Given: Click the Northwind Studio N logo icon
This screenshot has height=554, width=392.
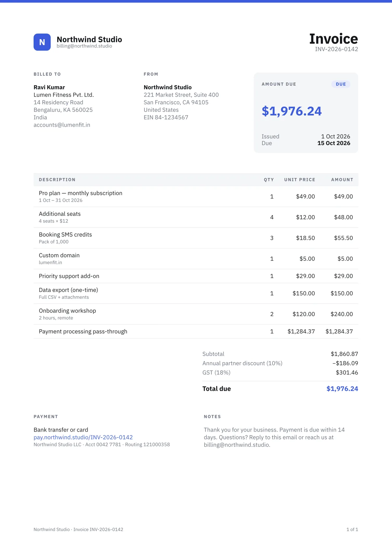Looking at the screenshot, I should (42, 42).
